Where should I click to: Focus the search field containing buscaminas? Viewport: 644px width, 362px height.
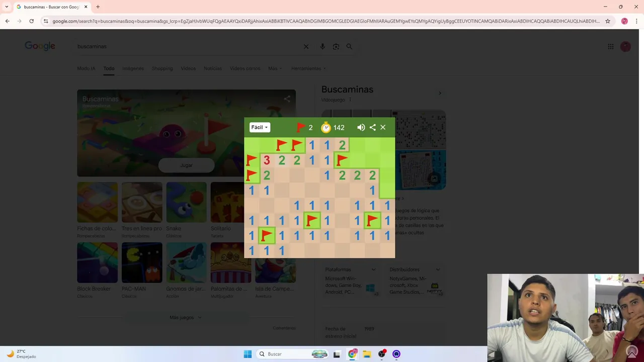point(186,46)
